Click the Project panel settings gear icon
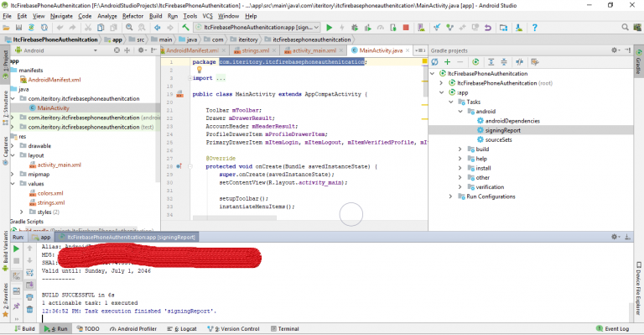Image resolution: width=644 pixels, height=335 pixels. (141, 50)
